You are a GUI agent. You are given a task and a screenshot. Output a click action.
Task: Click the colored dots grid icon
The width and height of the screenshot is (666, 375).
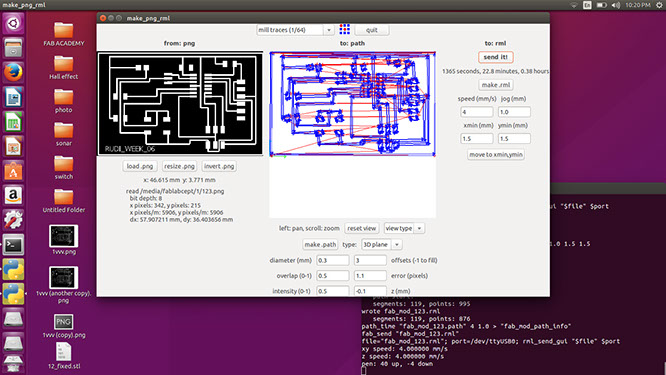[x=344, y=29]
